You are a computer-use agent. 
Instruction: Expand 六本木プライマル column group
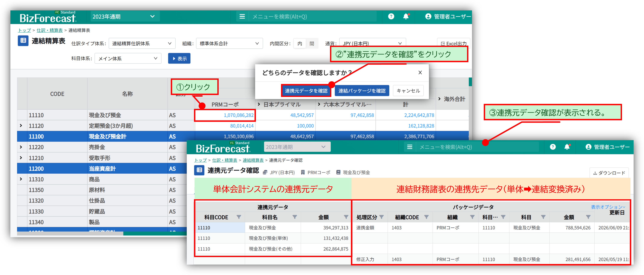pos(319,104)
